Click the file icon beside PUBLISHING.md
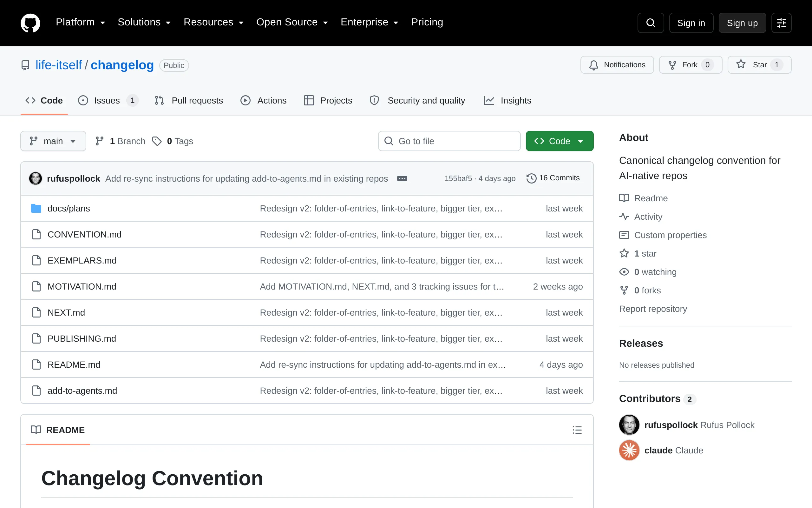The height and width of the screenshot is (508, 812). coord(36,338)
